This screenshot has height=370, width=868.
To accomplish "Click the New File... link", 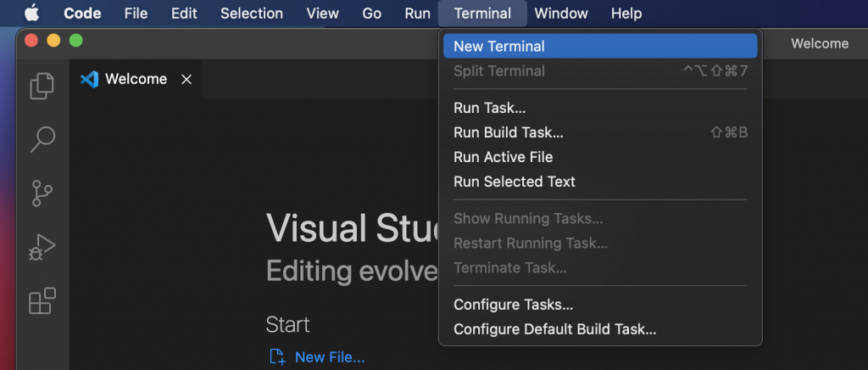I will coord(330,357).
